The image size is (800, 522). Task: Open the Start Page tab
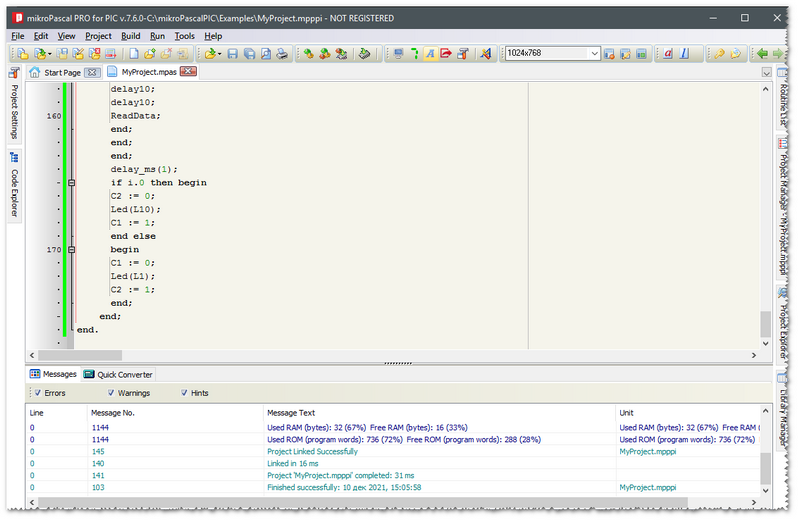[62, 72]
